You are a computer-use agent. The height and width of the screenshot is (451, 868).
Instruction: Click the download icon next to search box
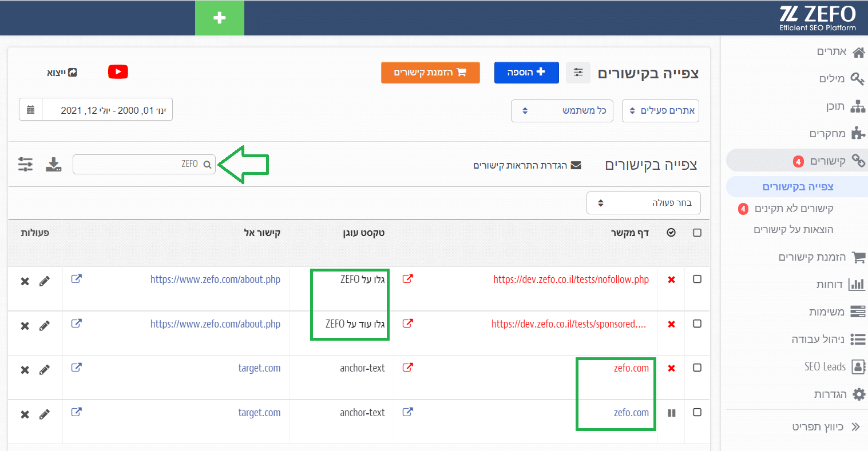[54, 165]
